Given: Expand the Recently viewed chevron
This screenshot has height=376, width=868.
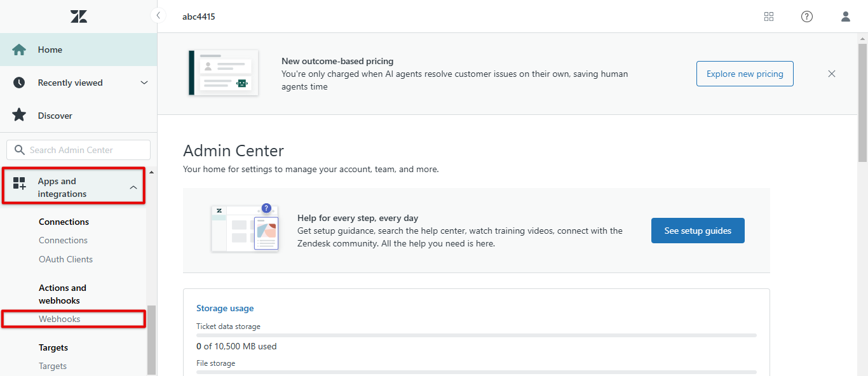Looking at the screenshot, I should coord(144,83).
